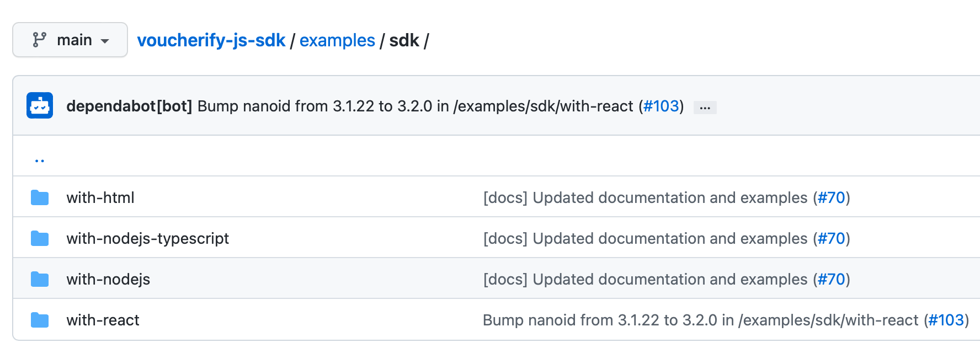Viewport: 980px width, 364px height.
Task: Open the main branch dropdown
Action: pos(70,40)
